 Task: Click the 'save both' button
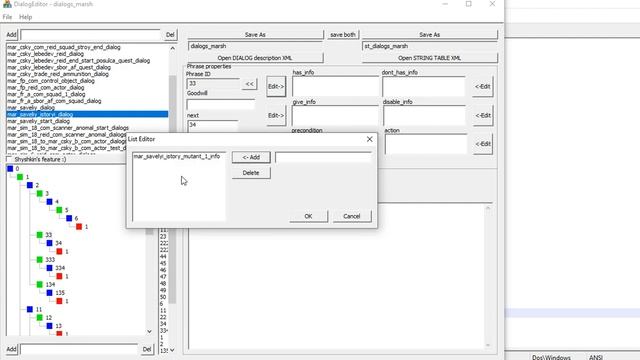point(343,35)
